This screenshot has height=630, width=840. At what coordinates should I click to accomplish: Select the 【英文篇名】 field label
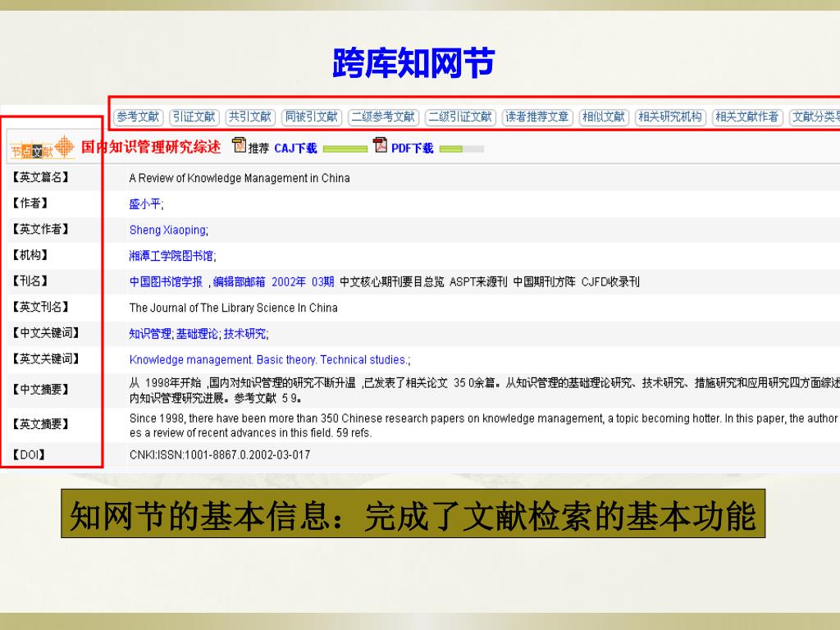click(x=41, y=177)
